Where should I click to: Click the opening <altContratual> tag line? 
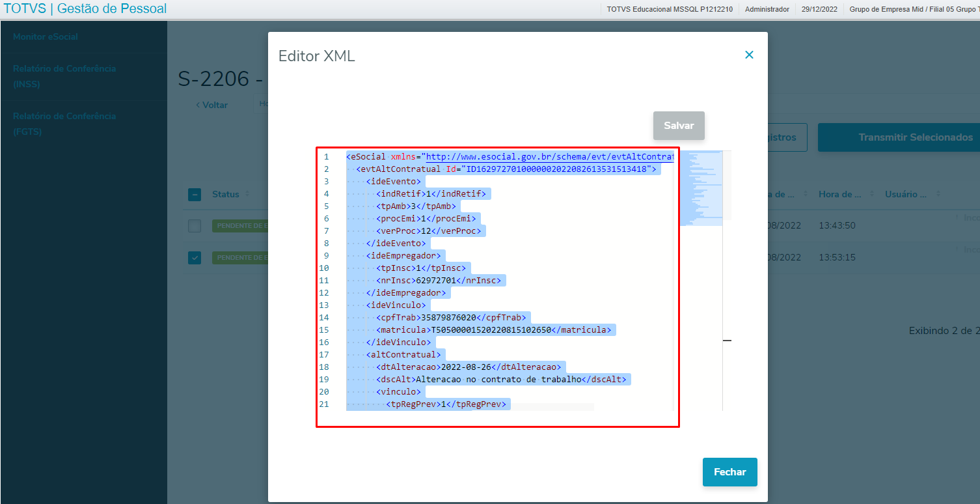click(403, 355)
